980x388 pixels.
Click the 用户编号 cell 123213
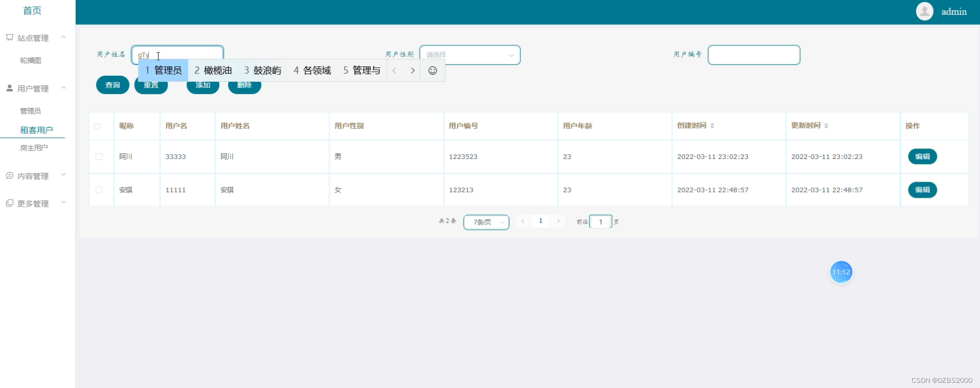461,190
